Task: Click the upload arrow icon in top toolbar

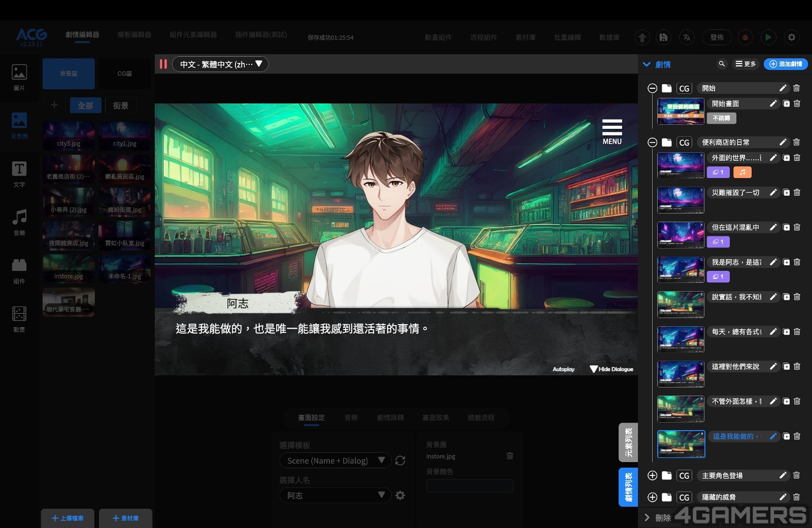Action: click(x=642, y=37)
